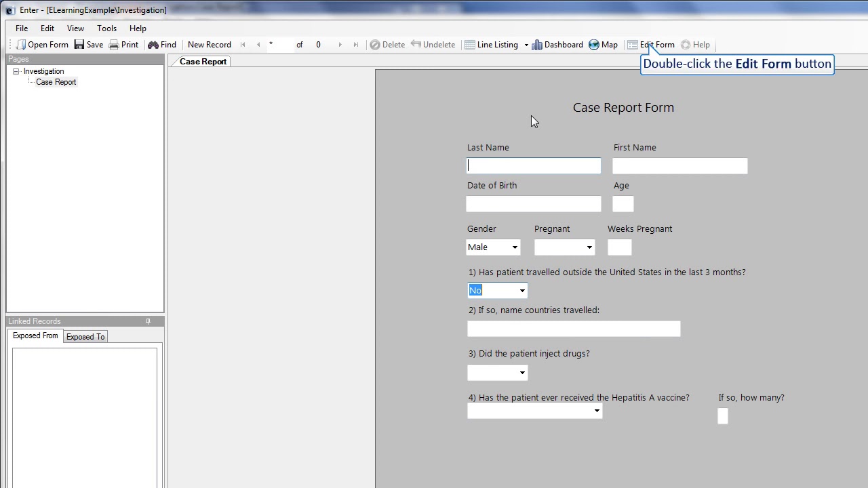Go to the next record arrow
Image resolution: width=868 pixels, height=488 pixels.
[x=340, y=45]
